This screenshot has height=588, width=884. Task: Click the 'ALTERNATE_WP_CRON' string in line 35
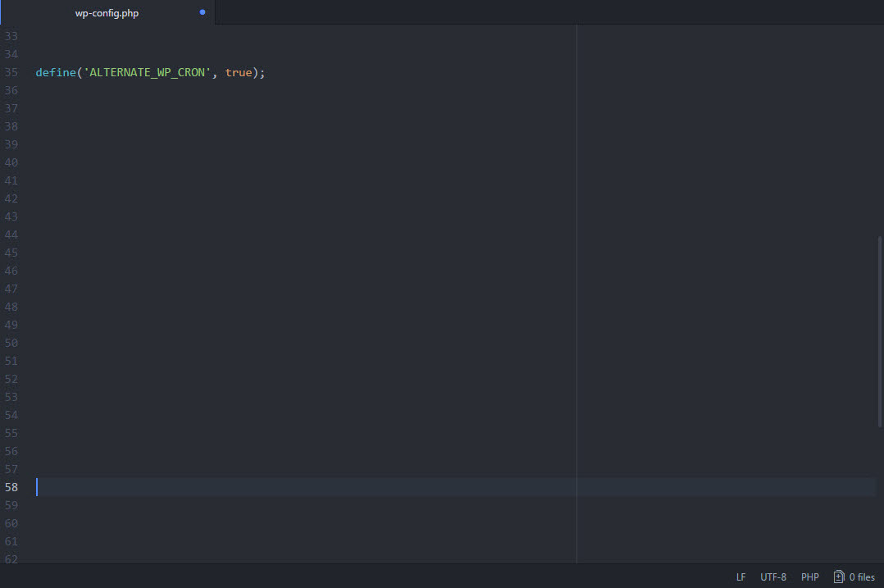click(147, 72)
